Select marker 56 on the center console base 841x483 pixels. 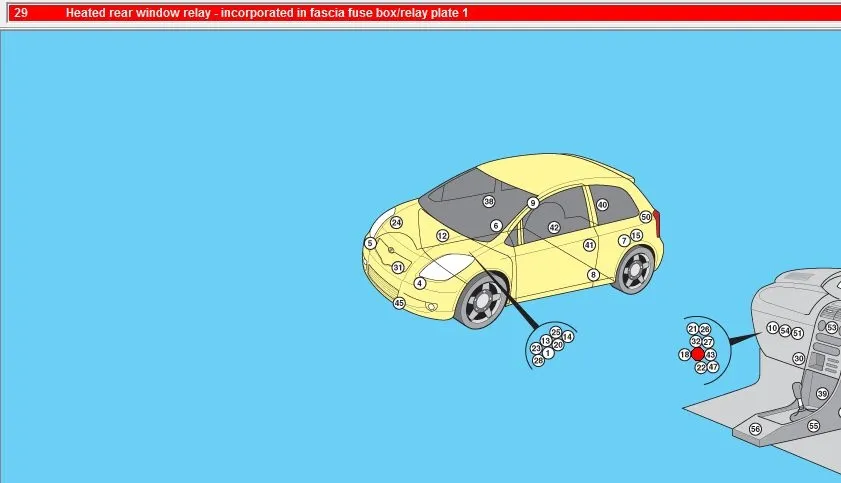(x=755, y=429)
